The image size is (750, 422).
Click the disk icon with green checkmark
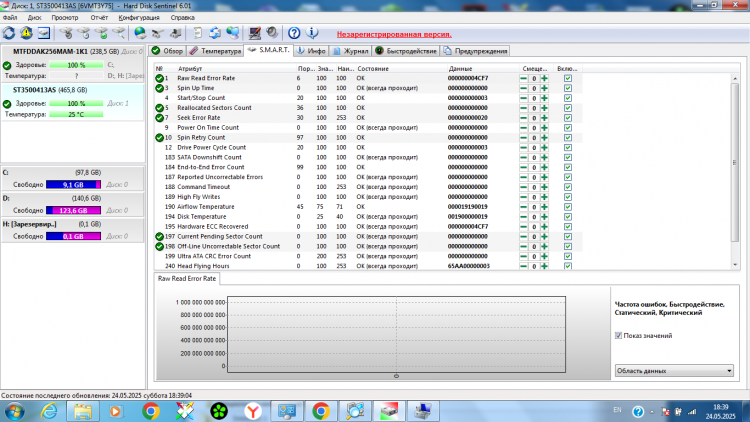[101, 33]
